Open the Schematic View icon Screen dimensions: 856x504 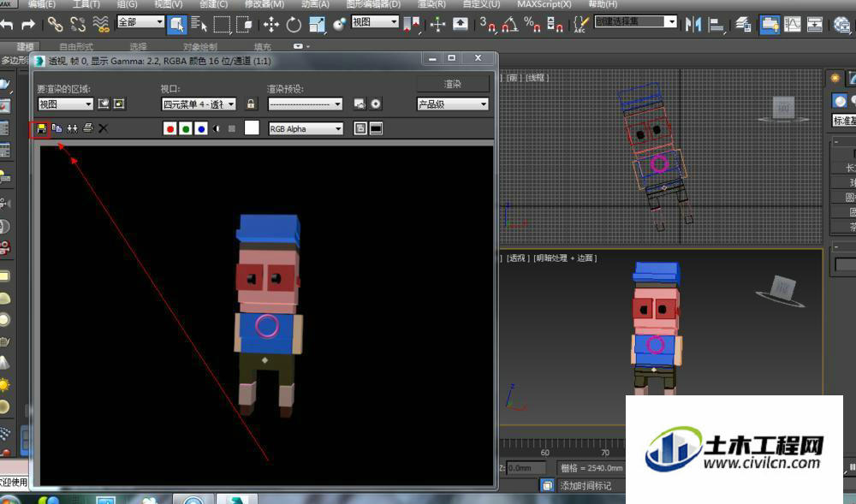point(815,25)
